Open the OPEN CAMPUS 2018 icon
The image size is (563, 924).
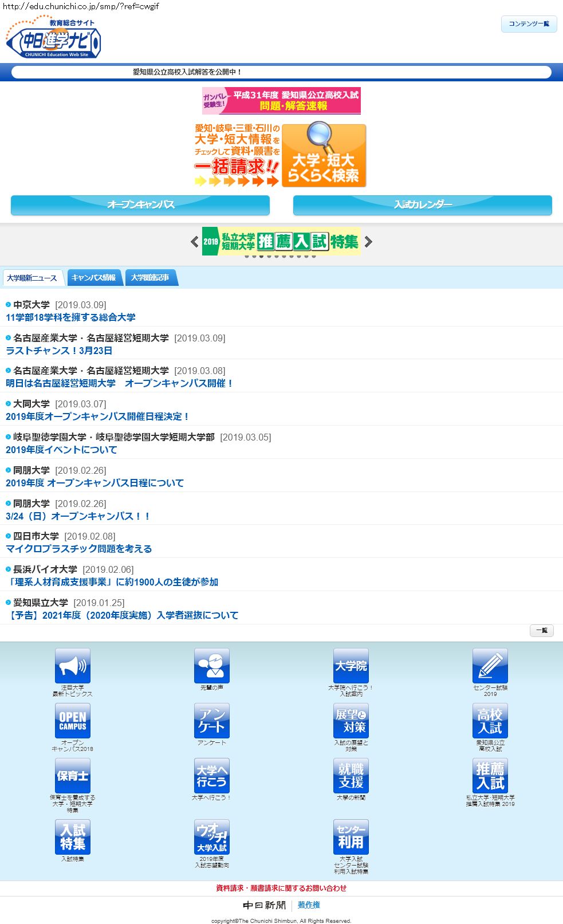pyautogui.click(x=73, y=721)
